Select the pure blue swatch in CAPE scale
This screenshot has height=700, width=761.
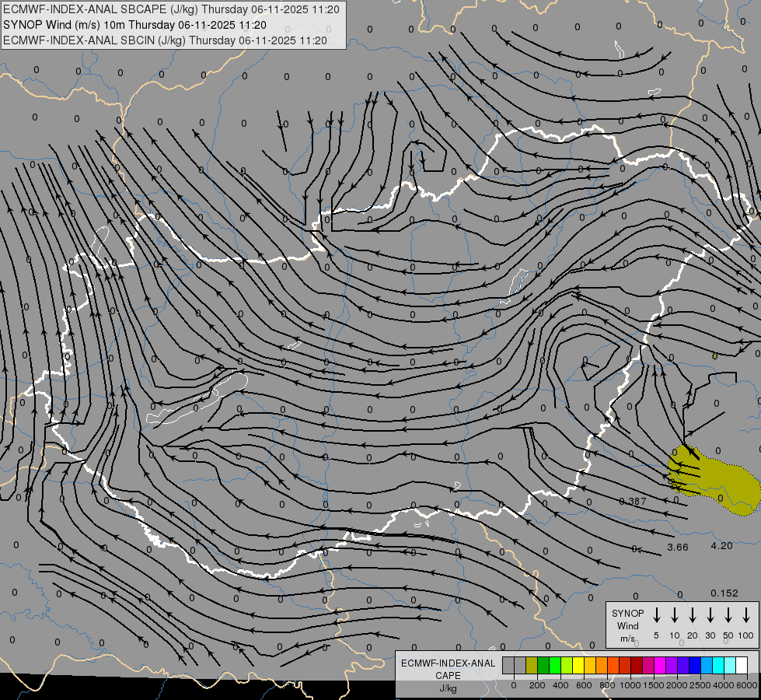pyautogui.click(x=696, y=665)
